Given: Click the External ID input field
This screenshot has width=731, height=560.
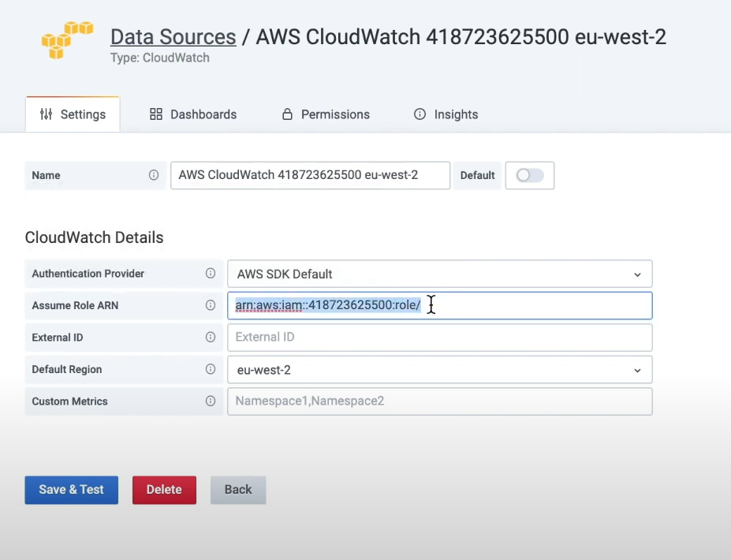Looking at the screenshot, I should pos(440,338).
